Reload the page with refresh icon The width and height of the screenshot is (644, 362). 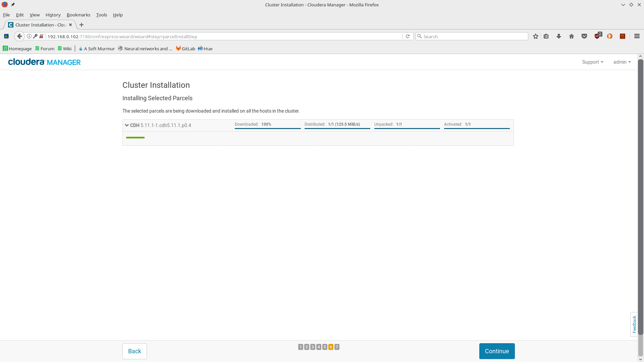(408, 37)
